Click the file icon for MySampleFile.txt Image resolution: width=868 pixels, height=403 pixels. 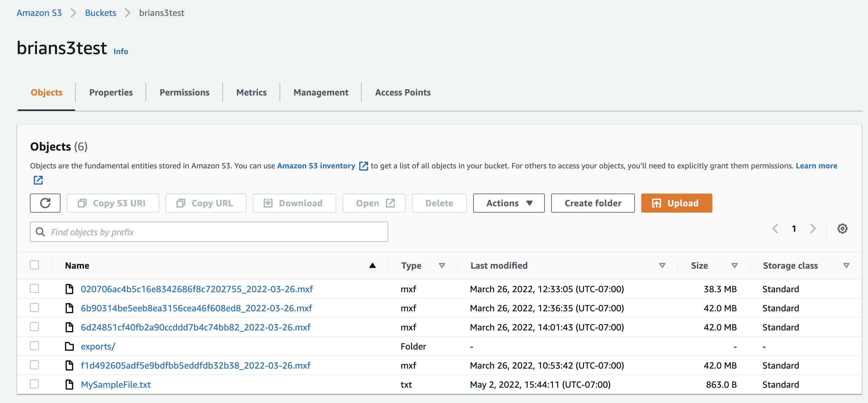click(69, 385)
